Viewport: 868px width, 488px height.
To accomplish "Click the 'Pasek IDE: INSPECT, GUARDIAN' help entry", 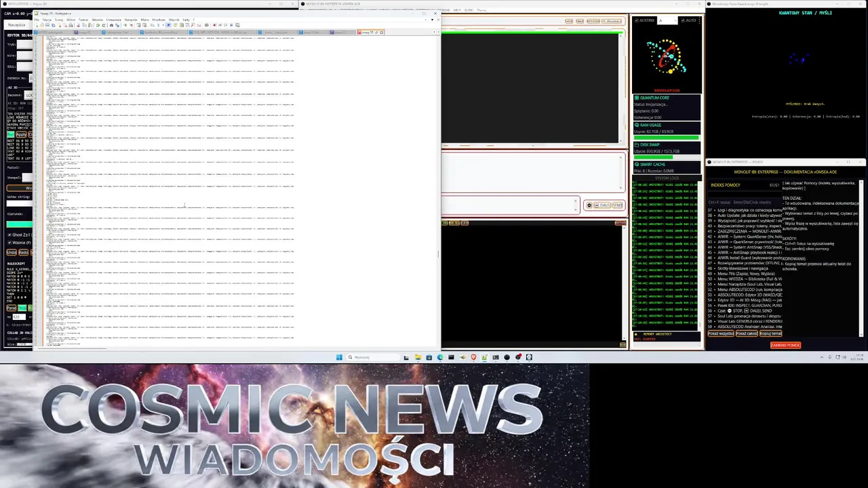I will click(745, 307).
